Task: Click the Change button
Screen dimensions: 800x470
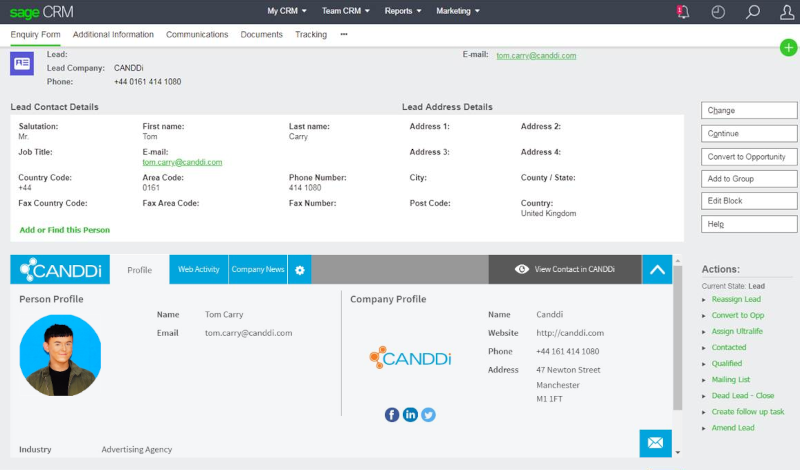Action: pyautogui.click(x=749, y=110)
